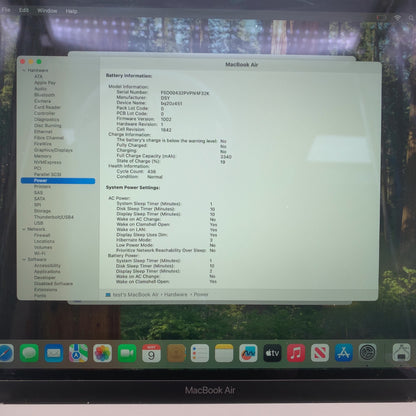The height and width of the screenshot is (416, 416).
Task: Collapse the Software section disclosure triangle
Action: (24, 259)
